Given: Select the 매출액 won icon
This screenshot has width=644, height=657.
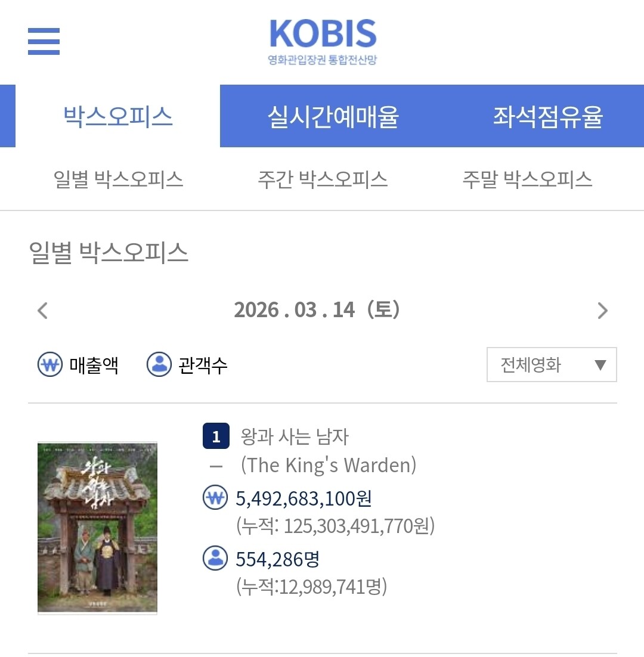Looking at the screenshot, I should pyautogui.click(x=50, y=364).
